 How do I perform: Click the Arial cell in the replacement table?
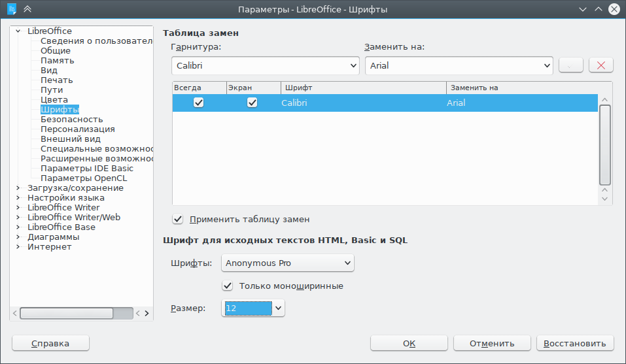456,103
